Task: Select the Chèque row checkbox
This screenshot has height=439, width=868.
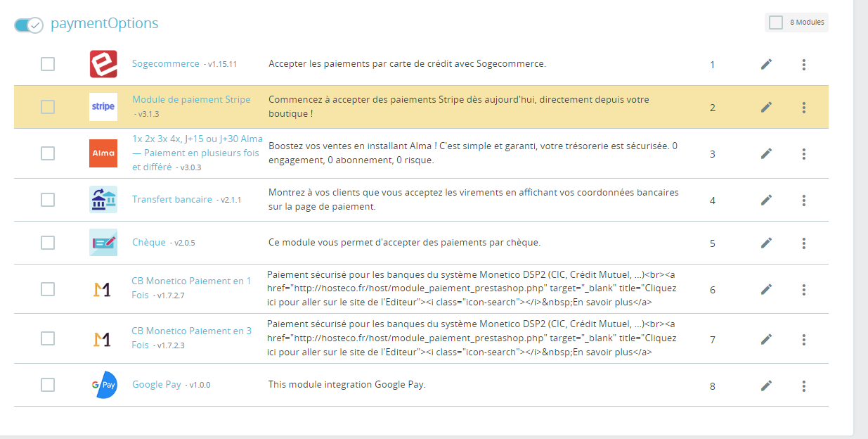Action: pos(47,243)
